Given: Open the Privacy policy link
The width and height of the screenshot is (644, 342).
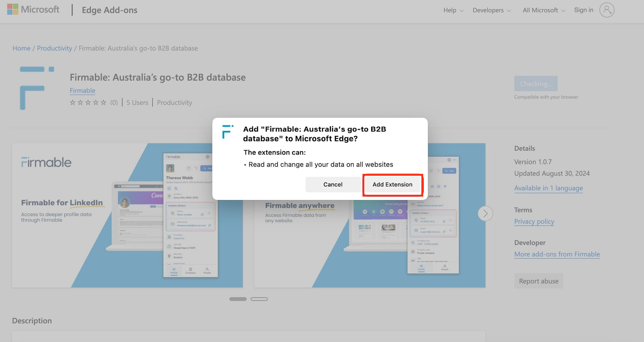Looking at the screenshot, I should (x=534, y=221).
